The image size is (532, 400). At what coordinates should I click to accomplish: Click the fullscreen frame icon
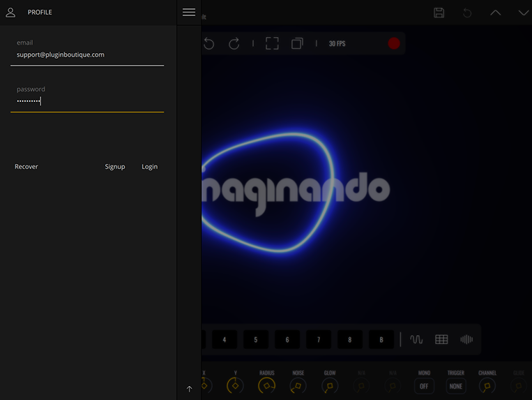[x=272, y=43]
